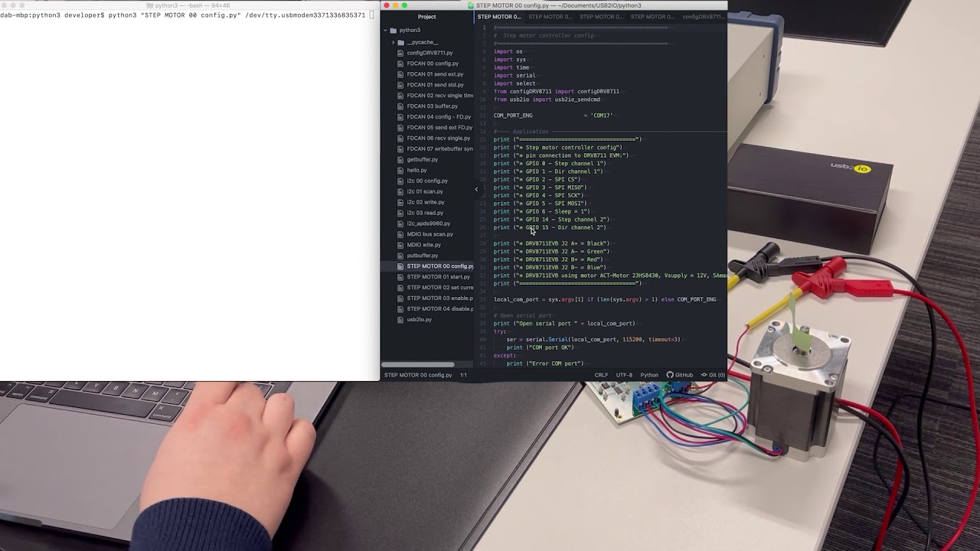
Task: Click the status bar file name STEP MOTOR 00 config.py
Action: [418, 375]
